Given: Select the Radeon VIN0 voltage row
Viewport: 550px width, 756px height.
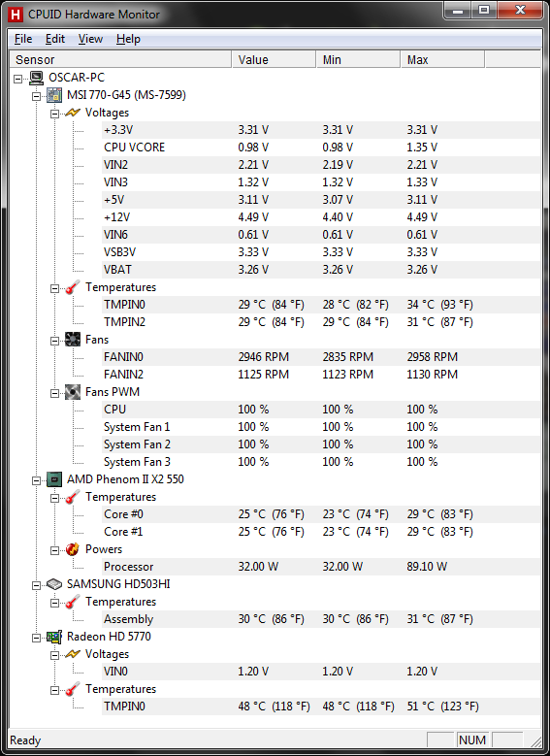Looking at the screenshot, I should [x=321, y=672].
